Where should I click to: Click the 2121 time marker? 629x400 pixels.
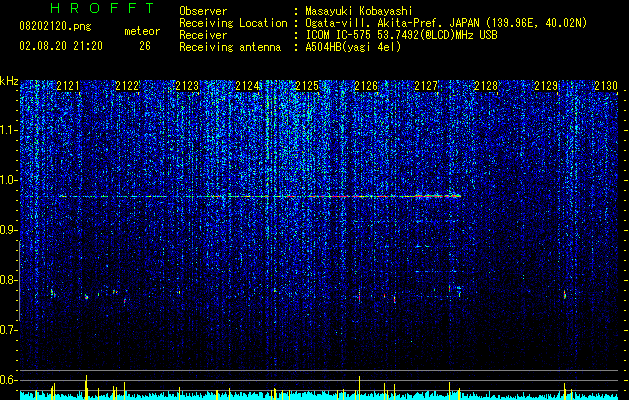tap(68, 86)
